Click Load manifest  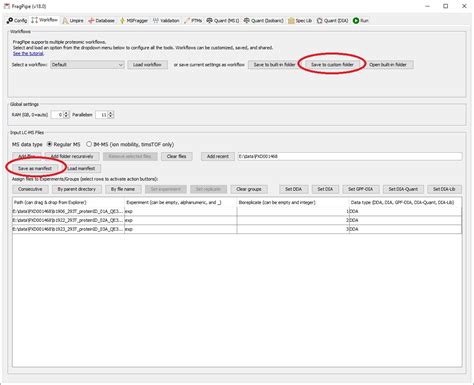click(x=82, y=168)
